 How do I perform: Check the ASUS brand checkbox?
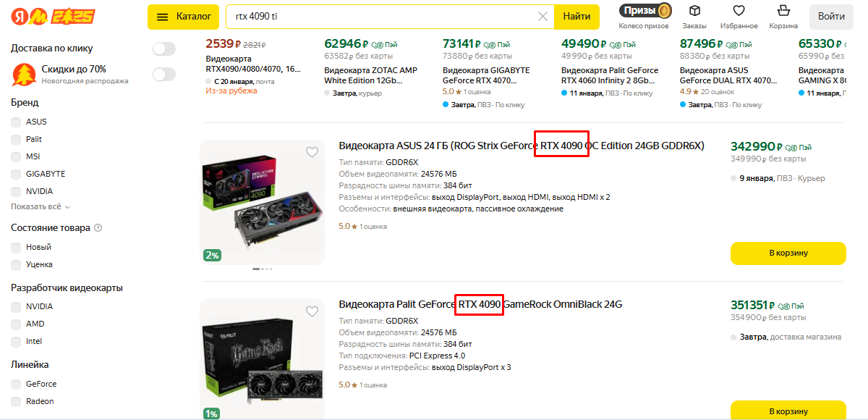point(16,122)
